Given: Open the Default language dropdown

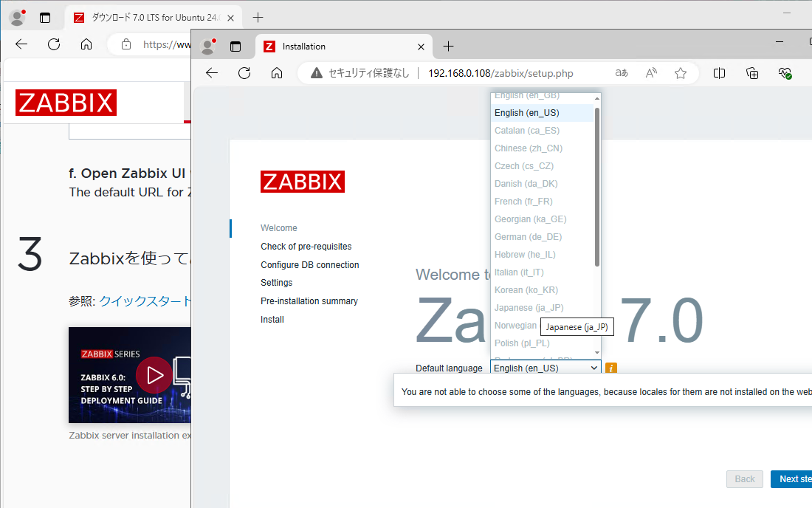Looking at the screenshot, I should [545, 367].
